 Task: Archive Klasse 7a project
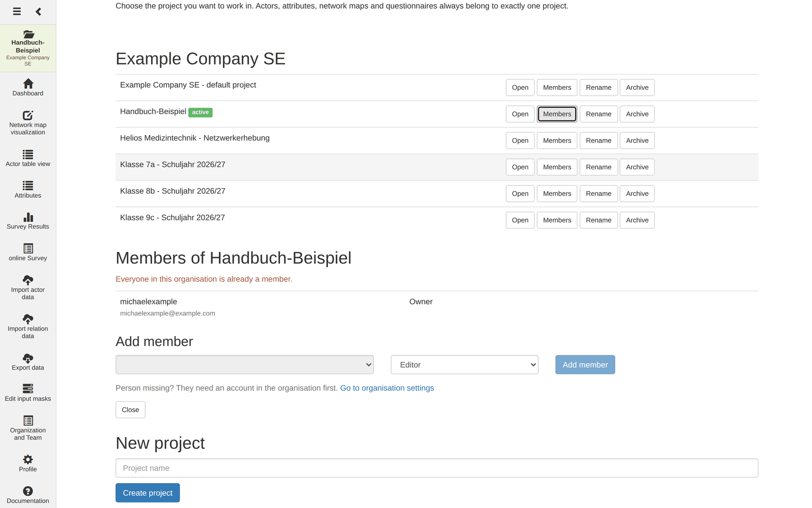click(x=637, y=167)
